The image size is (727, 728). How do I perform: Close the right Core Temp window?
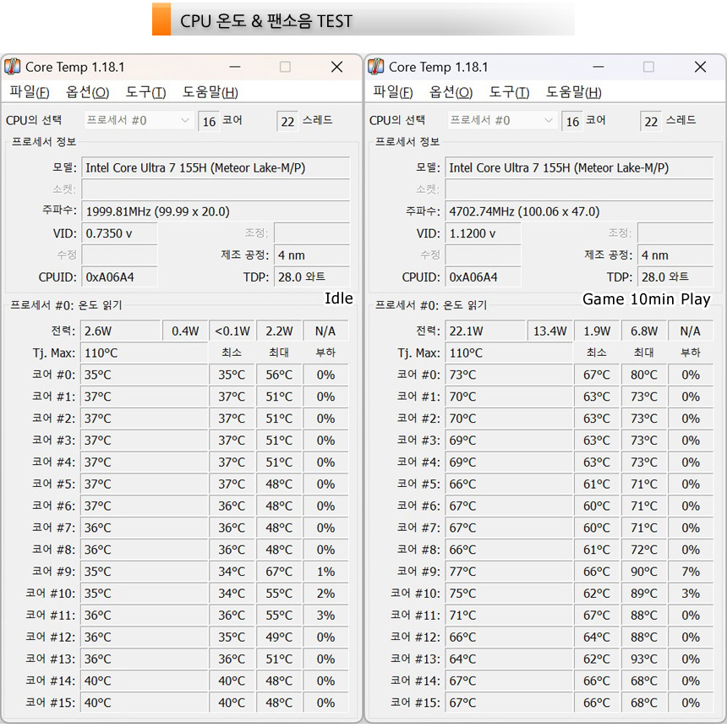pos(701,67)
